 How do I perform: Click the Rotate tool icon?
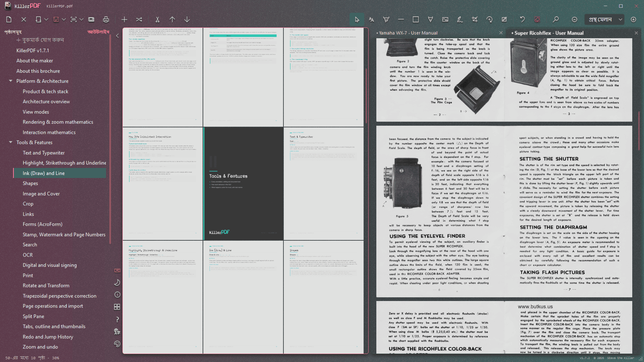pos(489,19)
